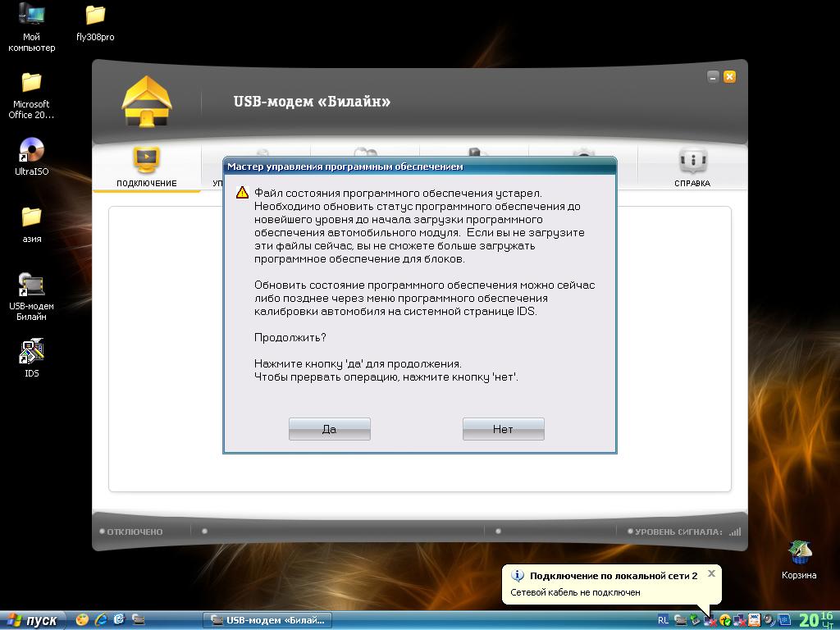
Task: Click the taskbar clock showing 20:16
Action: [x=816, y=620]
